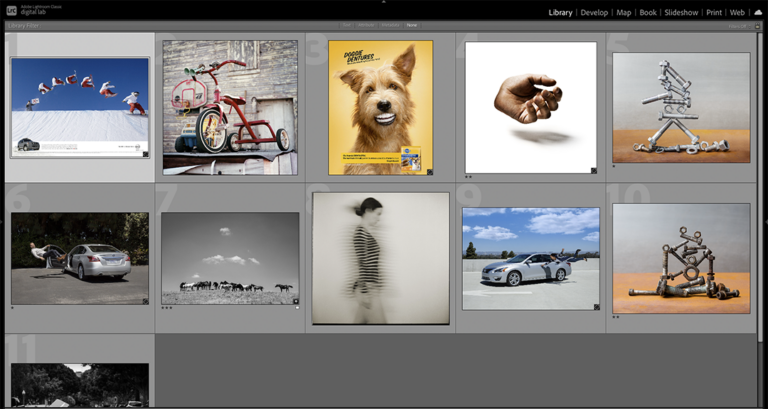The image size is (768, 409).
Task: Select the silver car rooftop thumbnail
Action: pyautogui.click(x=531, y=258)
